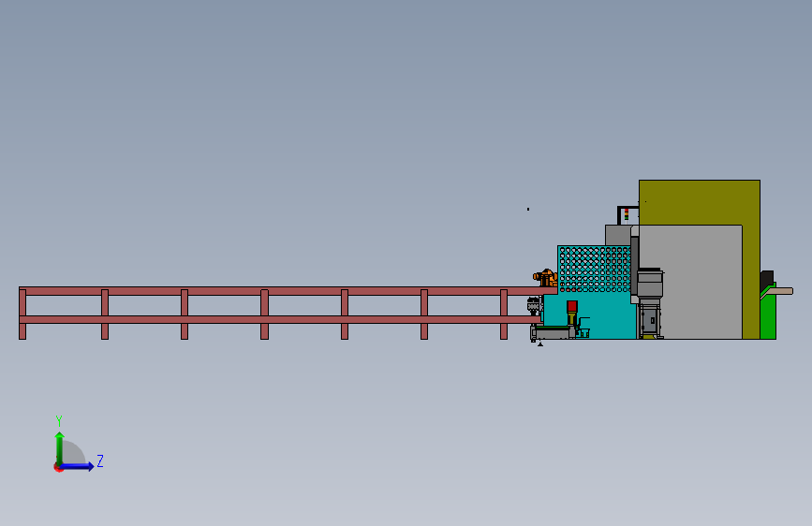Select the lower rail of red conveyor frame
The width and height of the screenshot is (812, 526).
pyautogui.click(x=280, y=319)
